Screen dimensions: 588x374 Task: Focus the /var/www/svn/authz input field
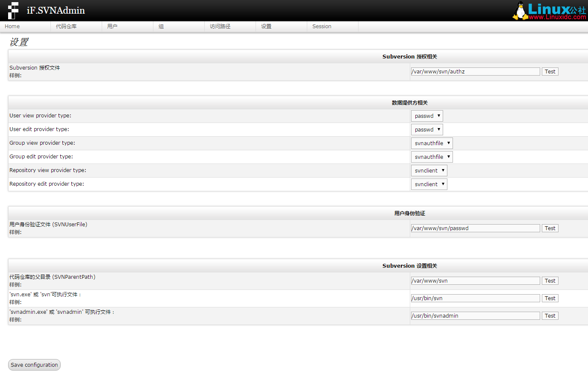coord(475,72)
